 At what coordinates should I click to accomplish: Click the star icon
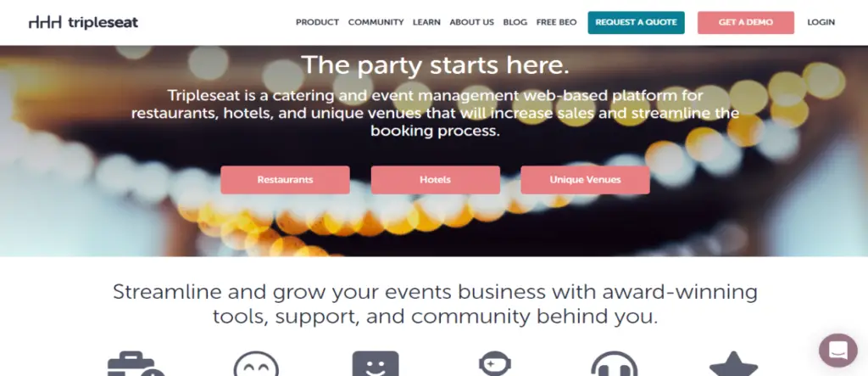733,364
